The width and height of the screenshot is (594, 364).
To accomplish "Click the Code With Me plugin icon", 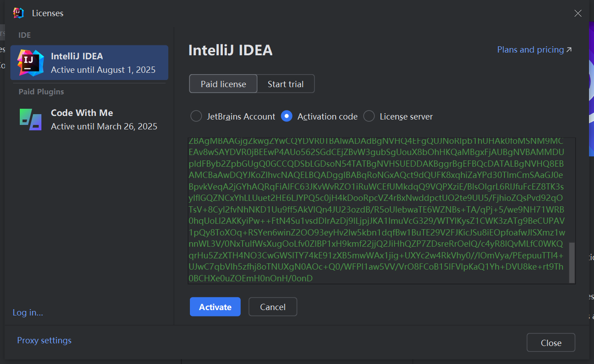I will click(31, 119).
